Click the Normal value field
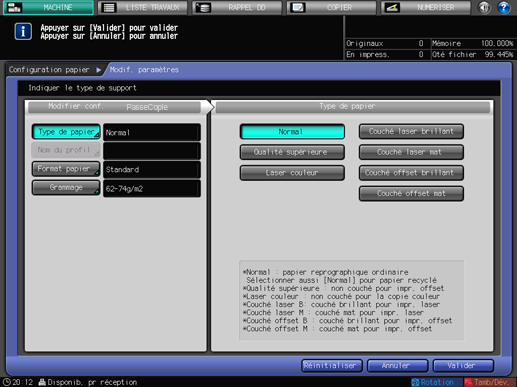Screen dimensions: 517x387 [x=152, y=132]
